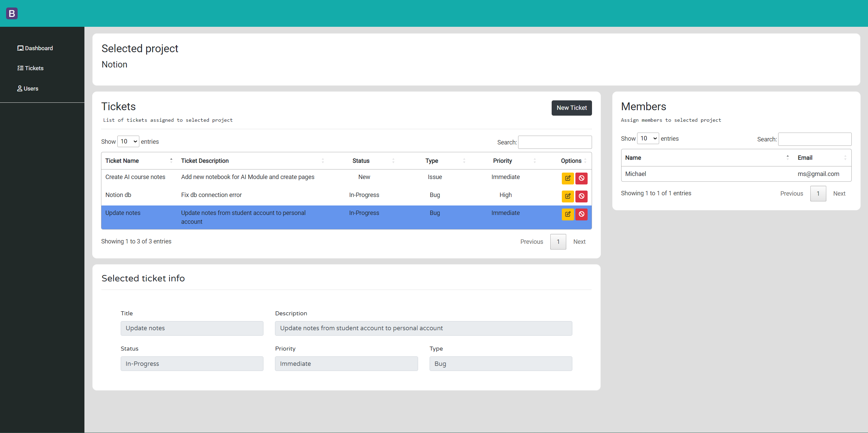This screenshot has height=433, width=868.
Task: Click the edit icon for Create AI course notes
Action: [x=568, y=178]
